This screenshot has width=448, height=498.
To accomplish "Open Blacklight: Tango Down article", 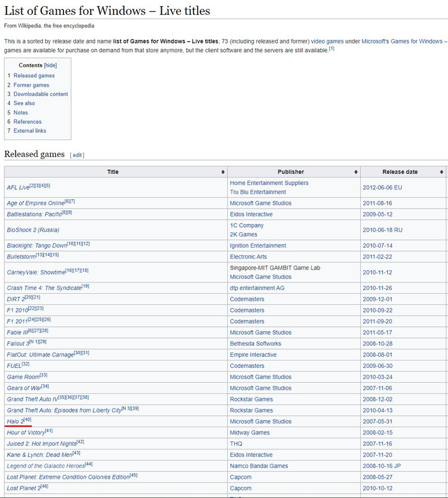I will (37, 246).
